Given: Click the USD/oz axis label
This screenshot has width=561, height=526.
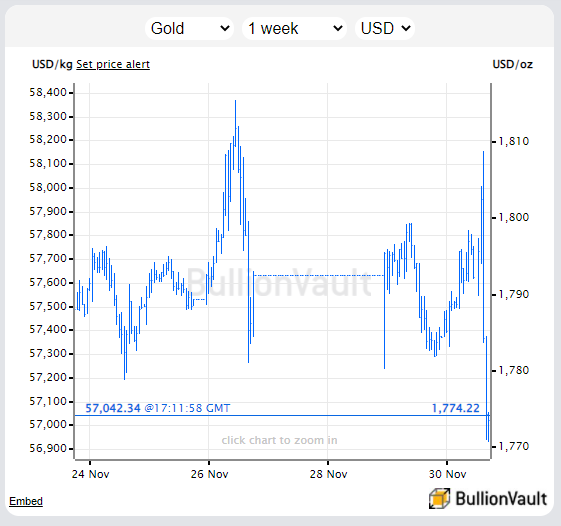Looking at the screenshot, I should (x=512, y=64).
